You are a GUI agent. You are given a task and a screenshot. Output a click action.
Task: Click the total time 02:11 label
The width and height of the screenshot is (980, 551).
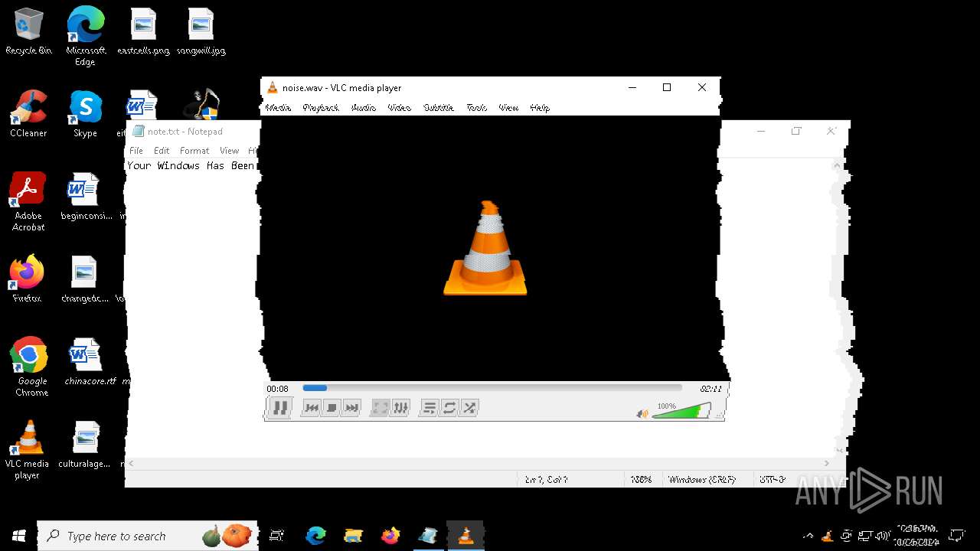coord(710,389)
